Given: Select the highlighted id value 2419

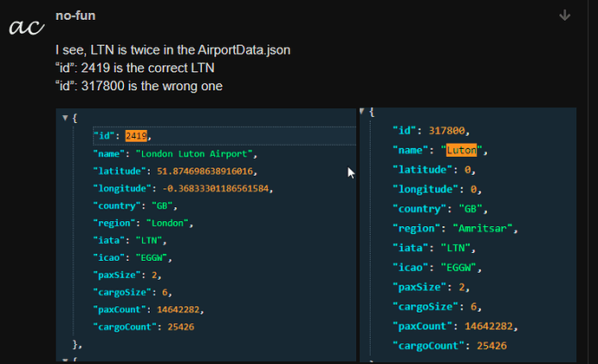Looking at the screenshot, I should tap(136, 136).
